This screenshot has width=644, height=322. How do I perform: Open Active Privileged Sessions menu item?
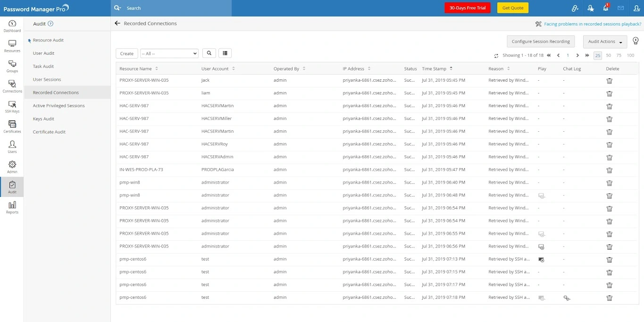[59, 106]
